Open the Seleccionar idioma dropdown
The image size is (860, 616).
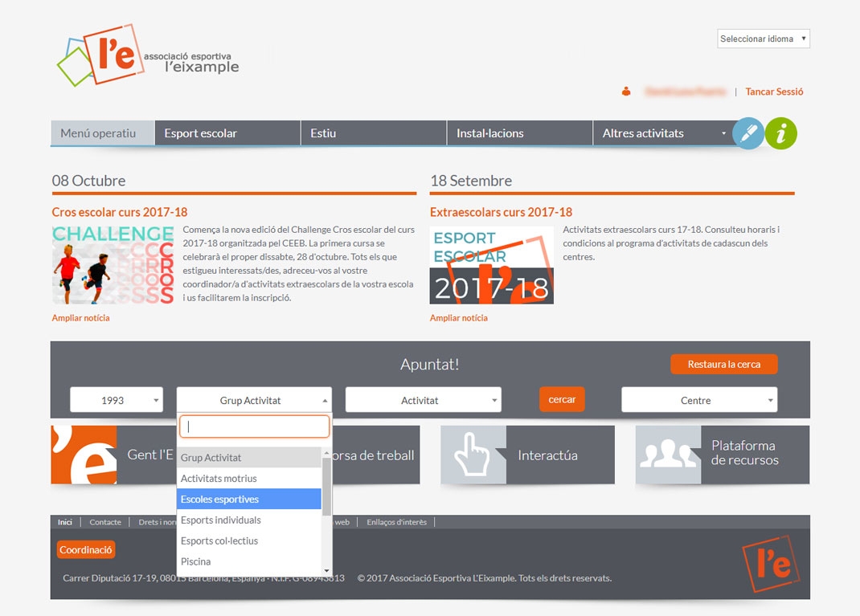coord(764,39)
